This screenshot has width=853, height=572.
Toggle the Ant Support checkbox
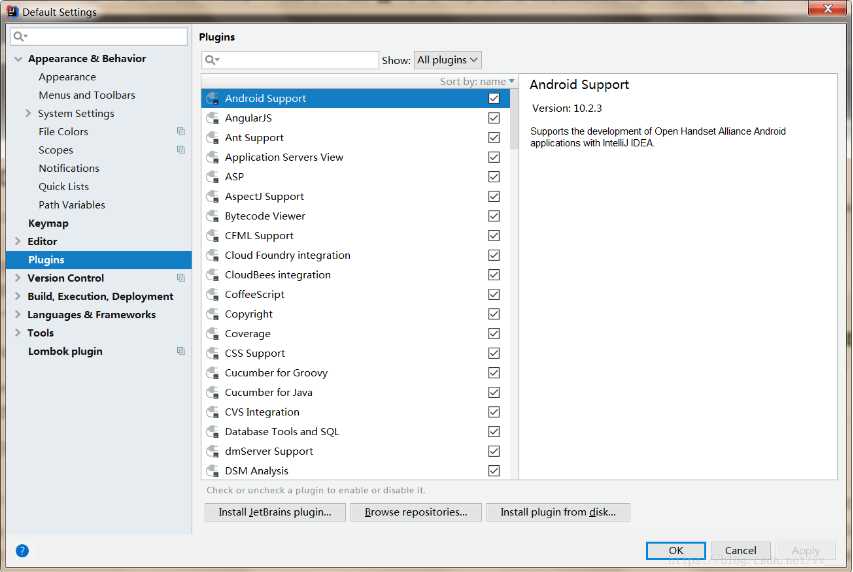coord(494,138)
